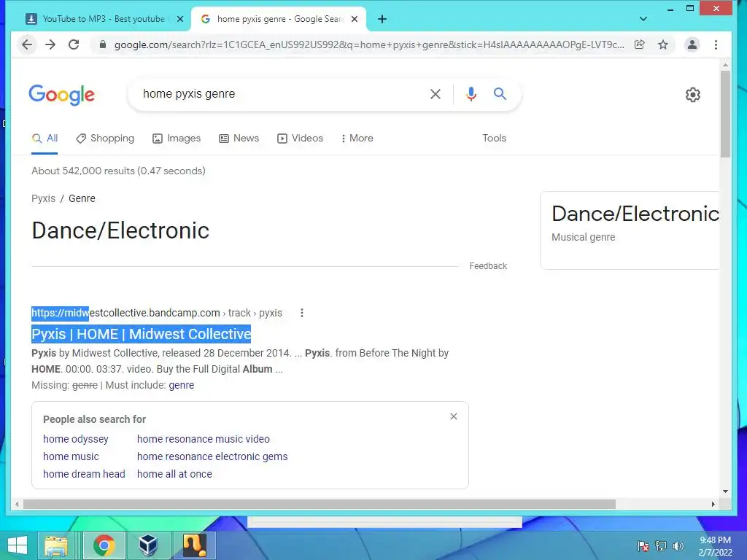Expand the More search categories menu
747x560 pixels.
[x=357, y=139]
